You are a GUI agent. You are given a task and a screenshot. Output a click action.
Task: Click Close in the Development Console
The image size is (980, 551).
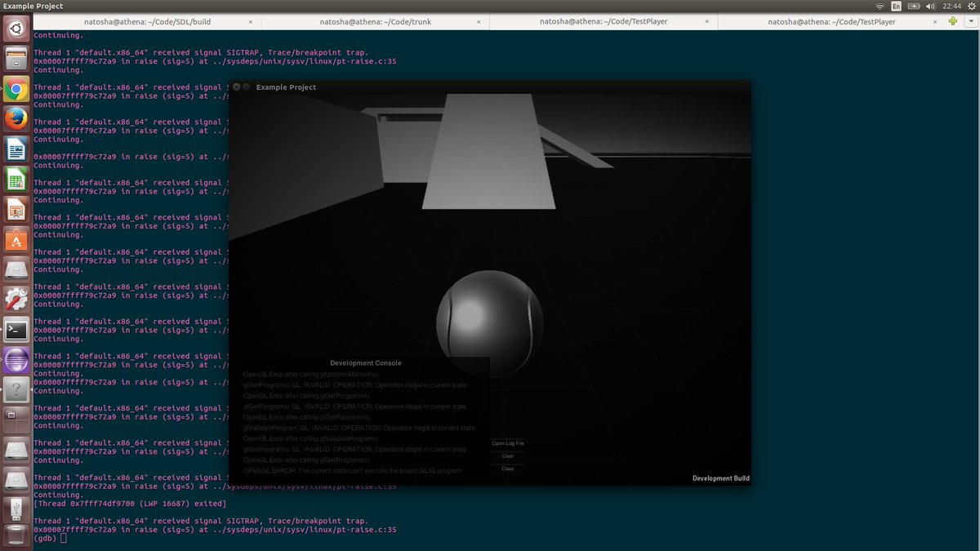click(x=508, y=469)
